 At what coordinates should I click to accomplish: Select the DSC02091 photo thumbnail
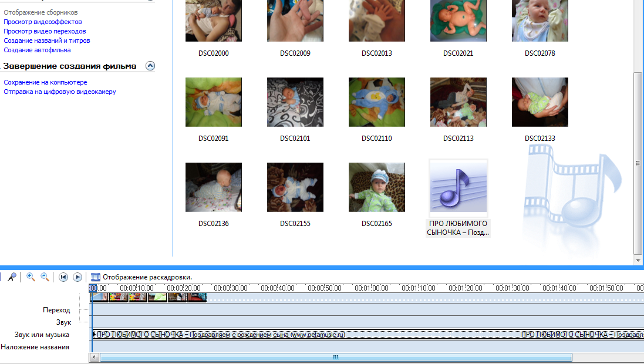click(x=214, y=102)
